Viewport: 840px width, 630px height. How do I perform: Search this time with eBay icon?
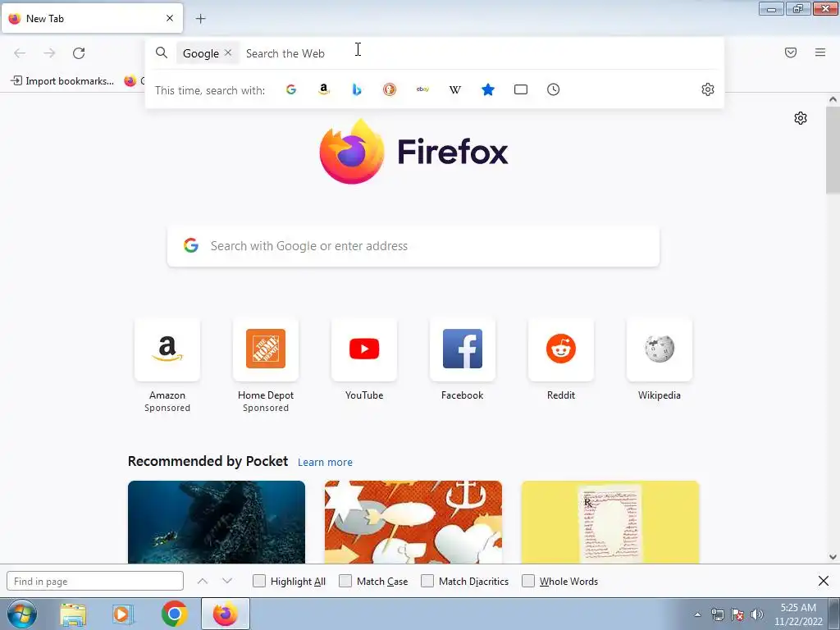(422, 89)
